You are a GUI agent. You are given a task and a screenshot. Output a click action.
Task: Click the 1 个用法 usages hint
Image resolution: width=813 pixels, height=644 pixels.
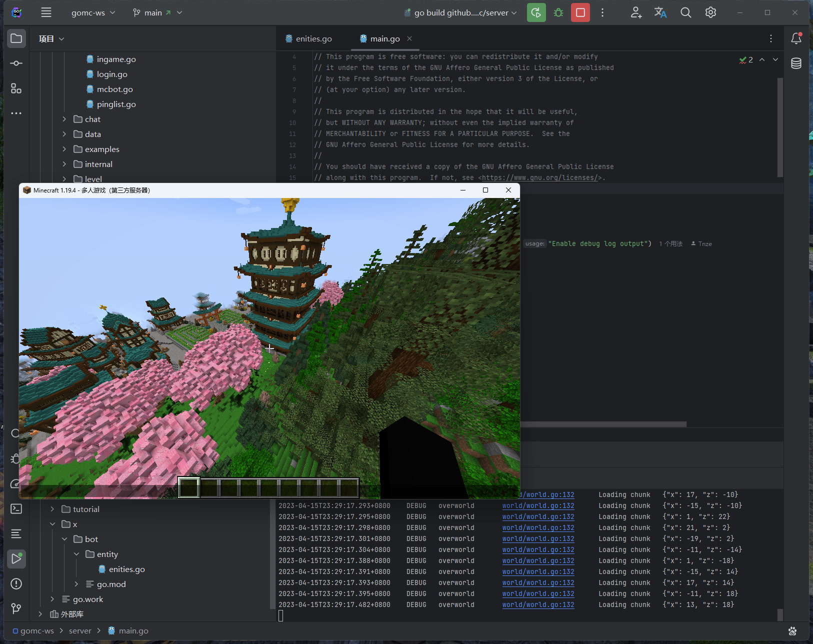click(x=670, y=243)
